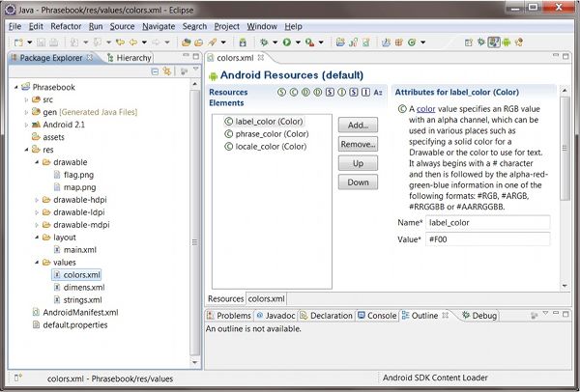Collapse the values folder
This screenshot has width=580, height=392.
(37, 263)
